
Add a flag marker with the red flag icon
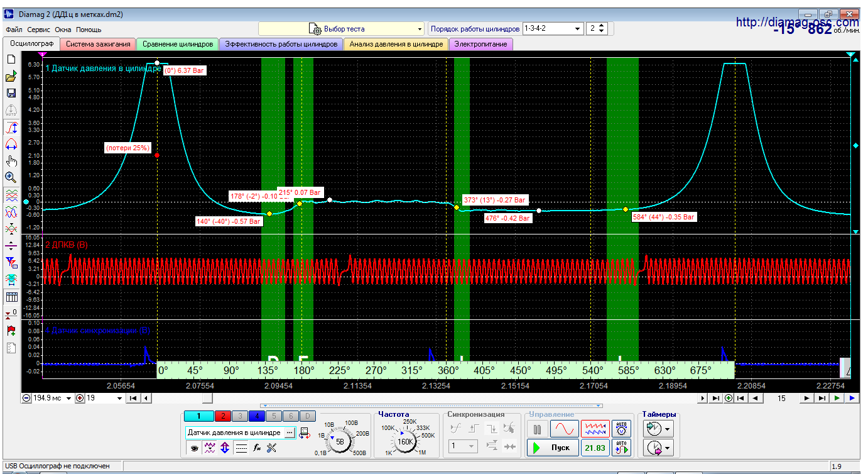click(11, 330)
